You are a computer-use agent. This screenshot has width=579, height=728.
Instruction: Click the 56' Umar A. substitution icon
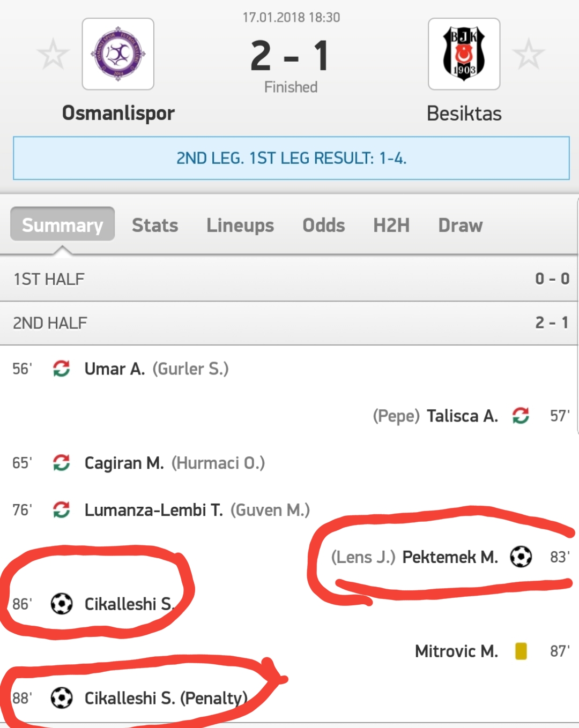[62, 369]
